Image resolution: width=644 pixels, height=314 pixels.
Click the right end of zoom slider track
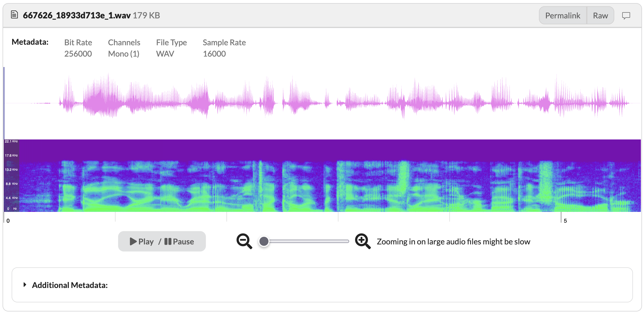click(x=347, y=241)
